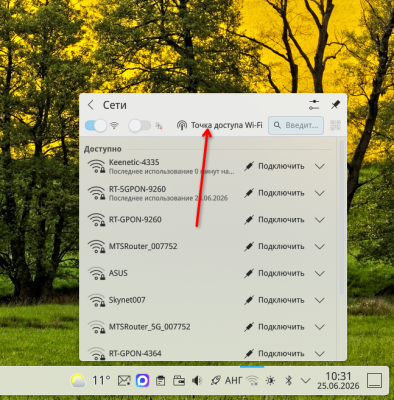Connect to Keenetic-4335
The height and width of the screenshot is (400, 394).
(274, 166)
